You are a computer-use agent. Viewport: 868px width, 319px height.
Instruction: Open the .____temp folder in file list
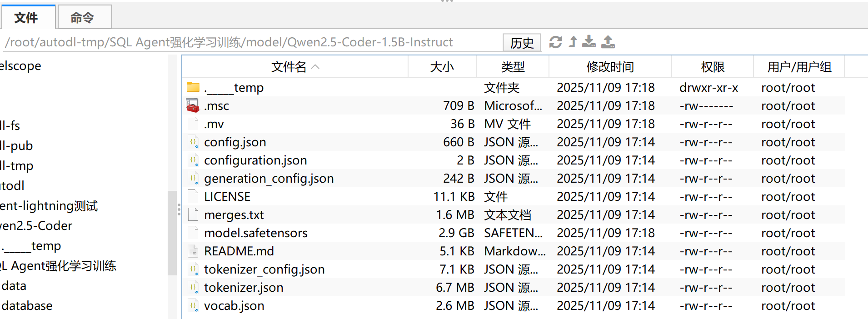pyautogui.click(x=234, y=87)
